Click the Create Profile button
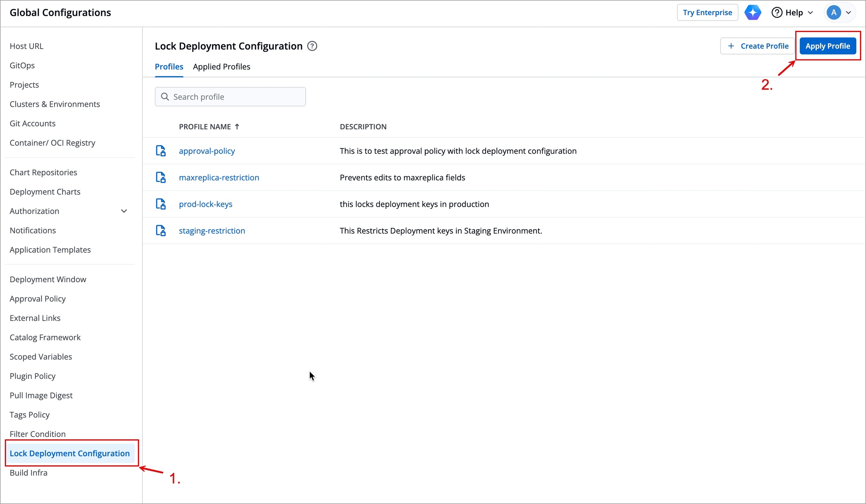 pos(757,46)
